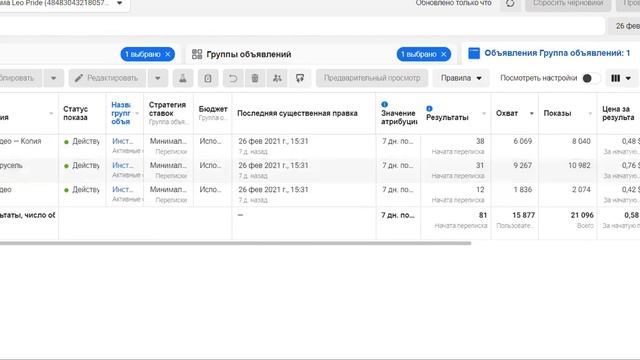This screenshot has height=360, width=640.
Task: Open the 'Охват' column sort arrow
Action: (531, 113)
